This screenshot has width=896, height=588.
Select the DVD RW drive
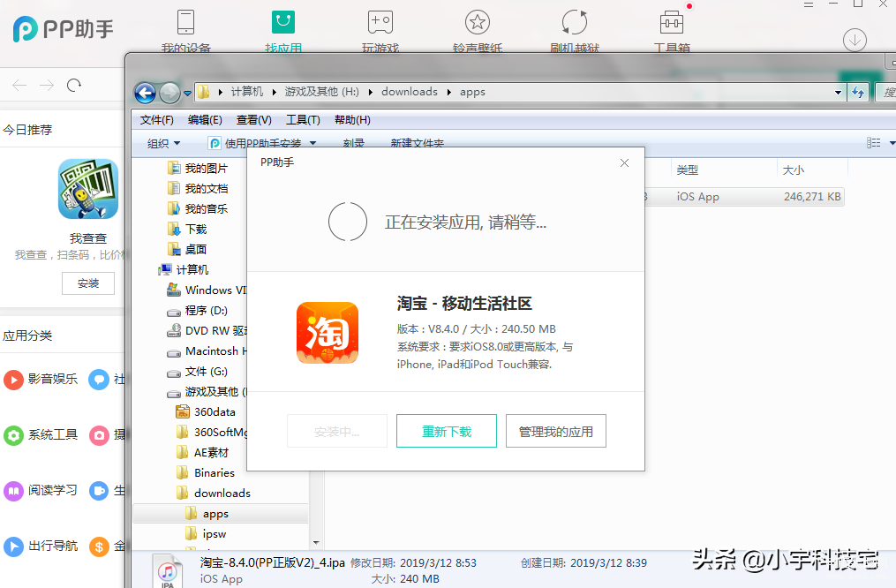point(207,331)
